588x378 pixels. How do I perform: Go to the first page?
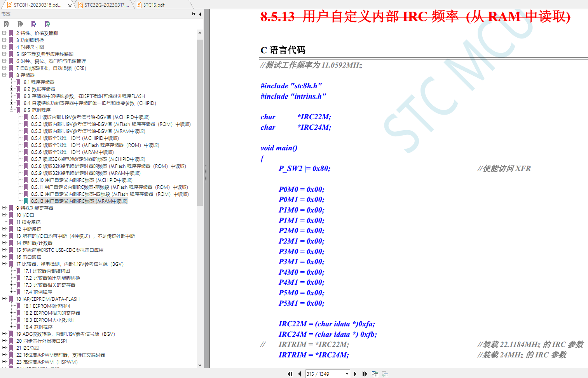pyautogui.click(x=290, y=374)
